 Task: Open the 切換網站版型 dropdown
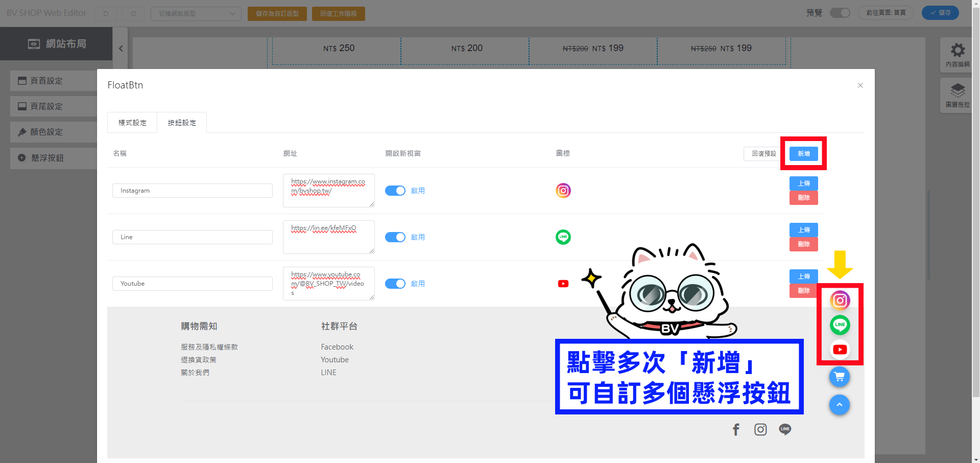click(196, 13)
